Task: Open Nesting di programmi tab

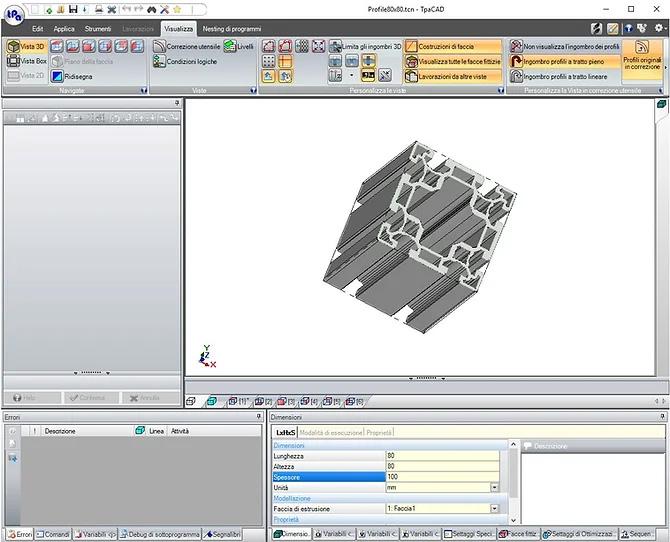Action: [x=232, y=29]
